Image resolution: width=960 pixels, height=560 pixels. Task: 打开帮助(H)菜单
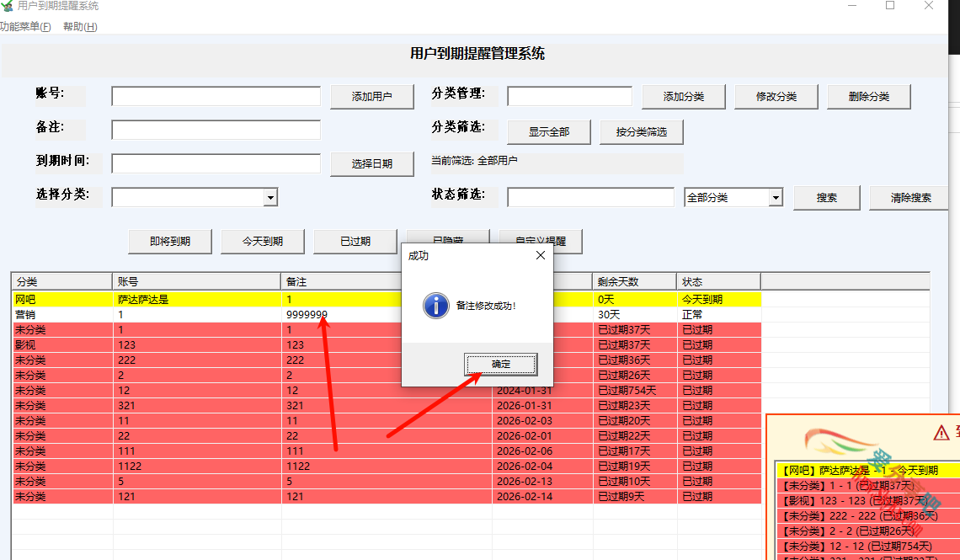coord(79,26)
